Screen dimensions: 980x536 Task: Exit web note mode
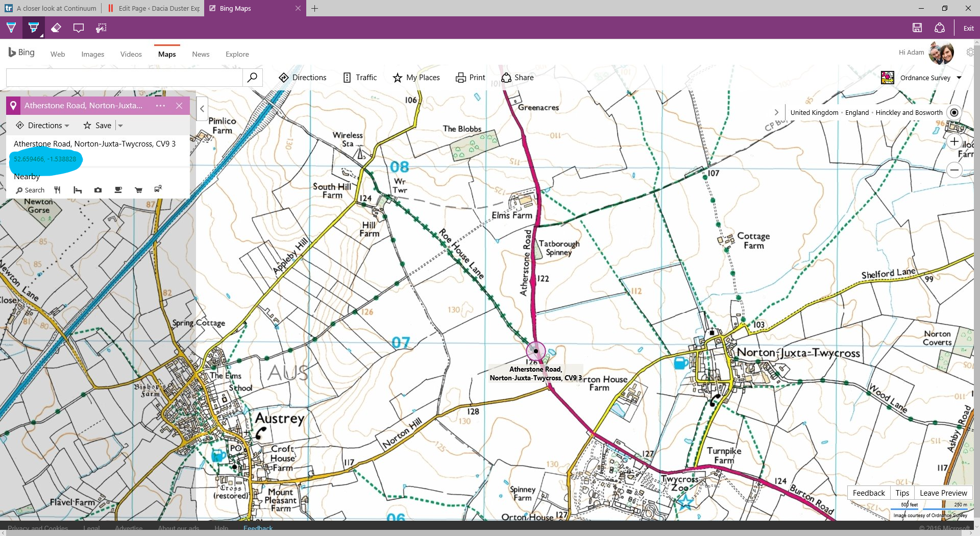pos(968,29)
